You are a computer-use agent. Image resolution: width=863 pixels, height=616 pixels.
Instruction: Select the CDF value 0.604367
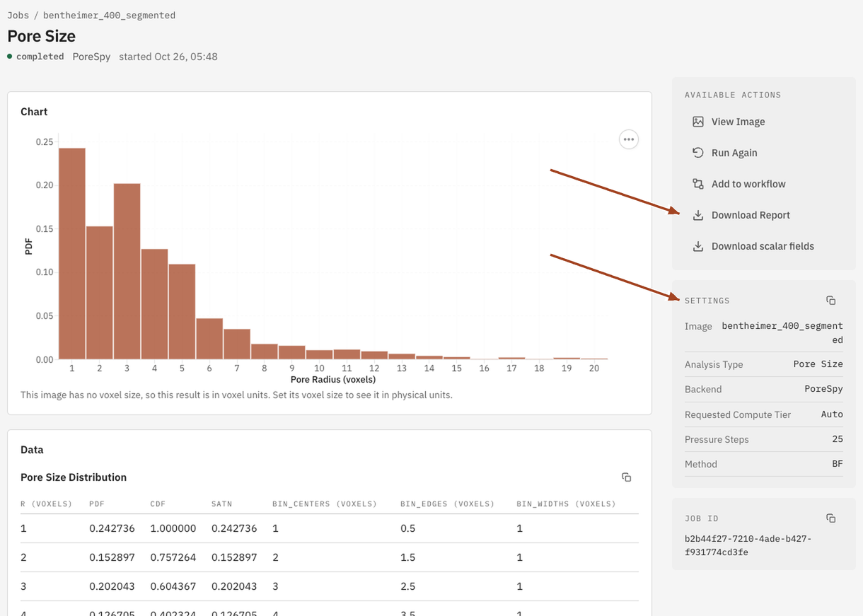tap(173, 586)
